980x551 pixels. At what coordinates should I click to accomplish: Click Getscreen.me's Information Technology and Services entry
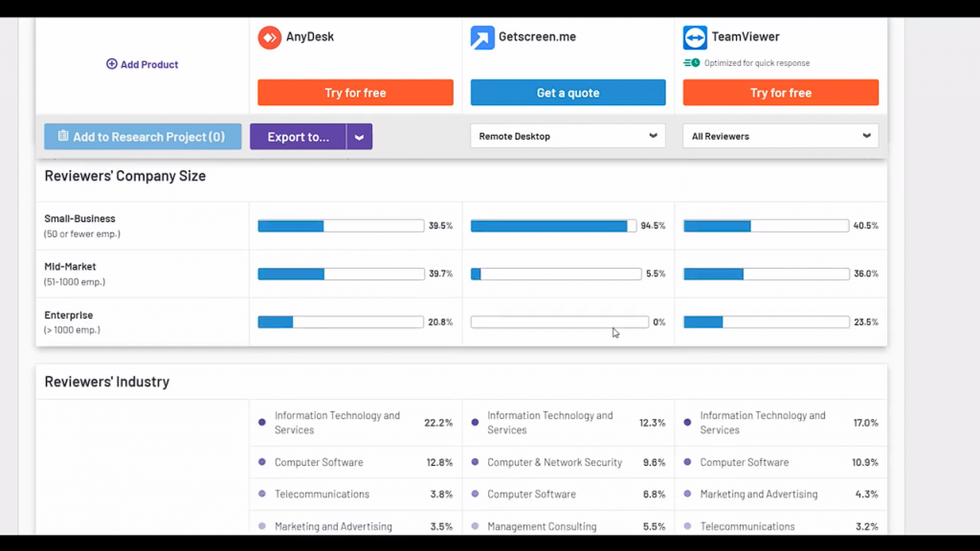[x=550, y=423]
